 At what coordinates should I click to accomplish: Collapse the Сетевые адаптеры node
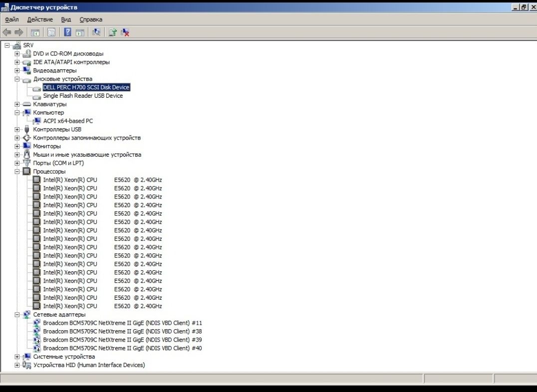[17, 315]
